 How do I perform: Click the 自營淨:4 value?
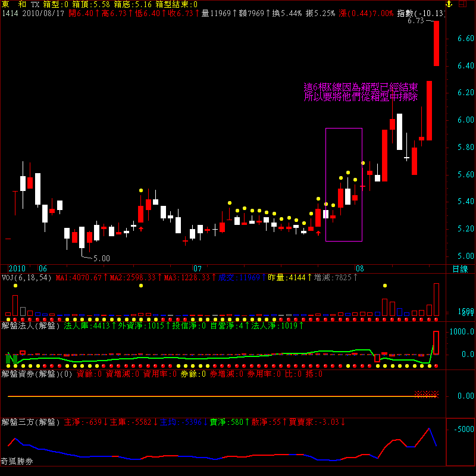pyautogui.click(x=226, y=325)
